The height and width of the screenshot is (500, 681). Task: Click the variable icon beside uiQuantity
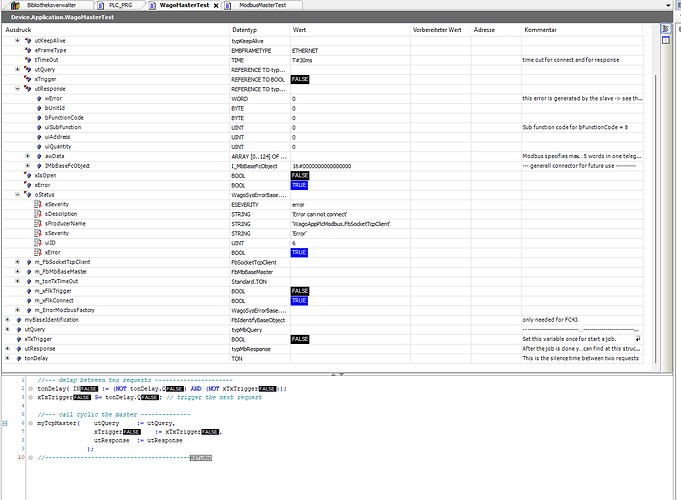click(x=39, y=147)
